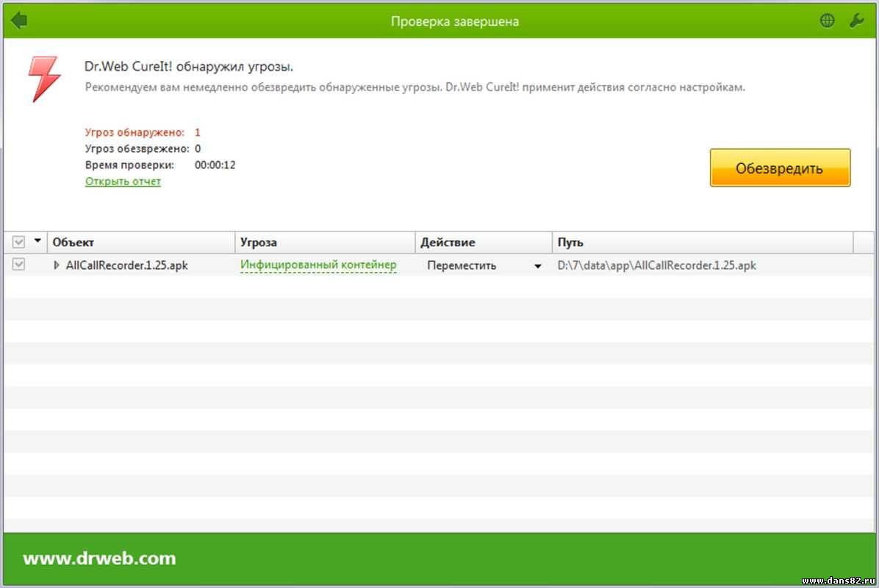Open the Переместить action dropdown
Viewport: 879px width, 588px height.
point(537,266)
